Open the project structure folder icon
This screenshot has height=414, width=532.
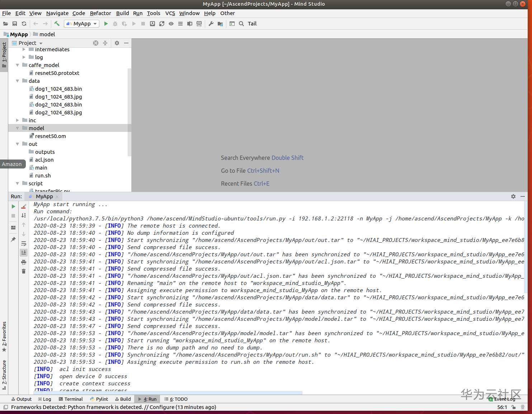click(220, 24)
